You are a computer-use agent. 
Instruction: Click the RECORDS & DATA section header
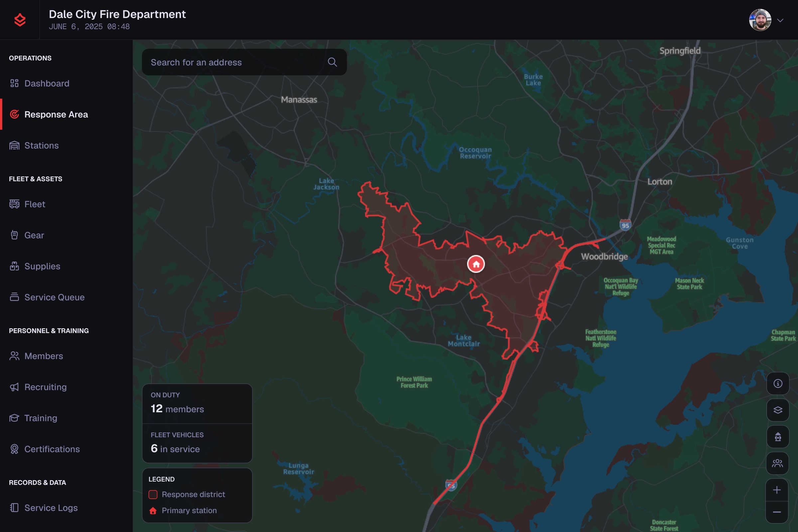coord(37,483)
